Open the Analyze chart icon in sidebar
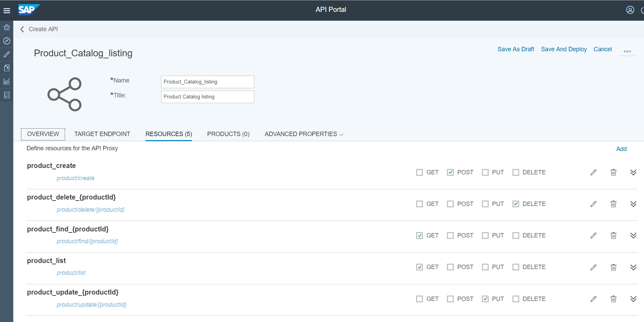Viewport: 644px width, 322px height. pyautogui.click(x=7, y=81)
